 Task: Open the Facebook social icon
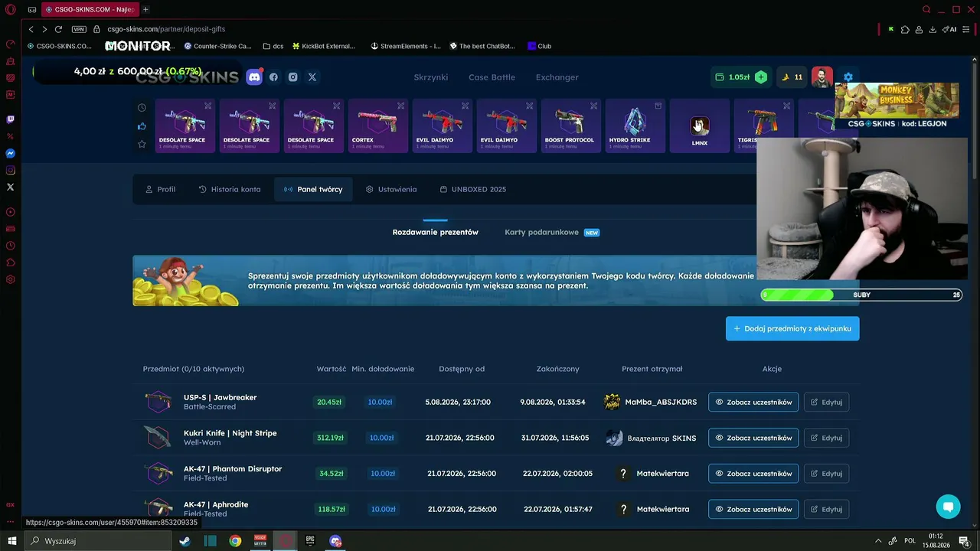(273, 77)
